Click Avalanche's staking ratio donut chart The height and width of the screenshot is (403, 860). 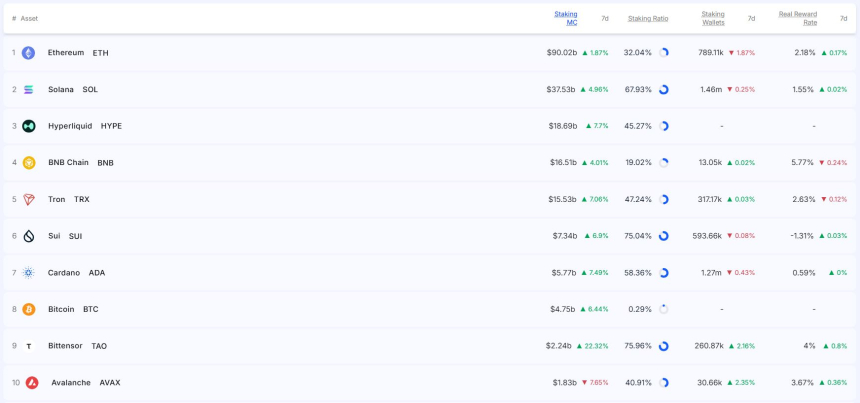(664, 383)
